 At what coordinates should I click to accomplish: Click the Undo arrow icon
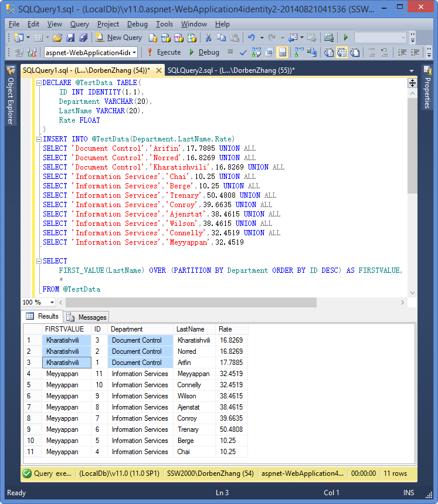(x=252, y=38)
